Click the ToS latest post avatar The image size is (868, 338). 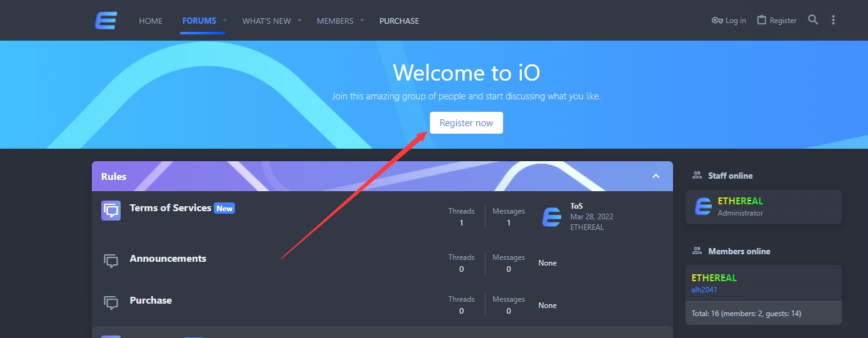[552, 217]
